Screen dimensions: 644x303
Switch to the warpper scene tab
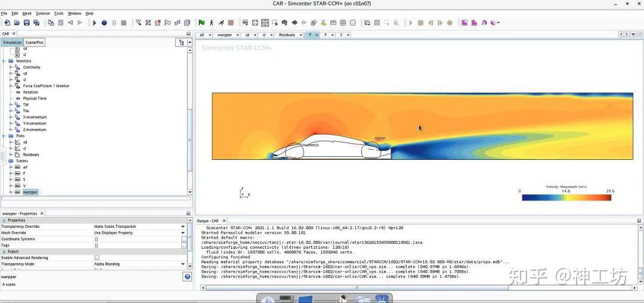point(225,35)
